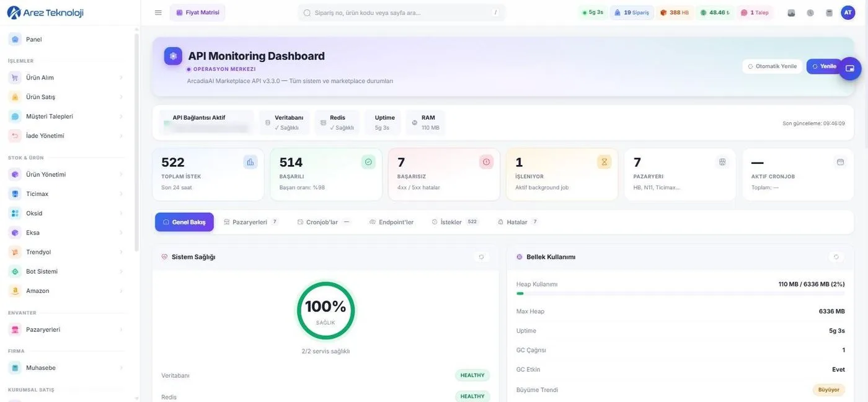This screenshot has width=868, height=402.
Task: Expand the Müşteri Talepleri submenu chevron
Action: click(x=121, y=116)
